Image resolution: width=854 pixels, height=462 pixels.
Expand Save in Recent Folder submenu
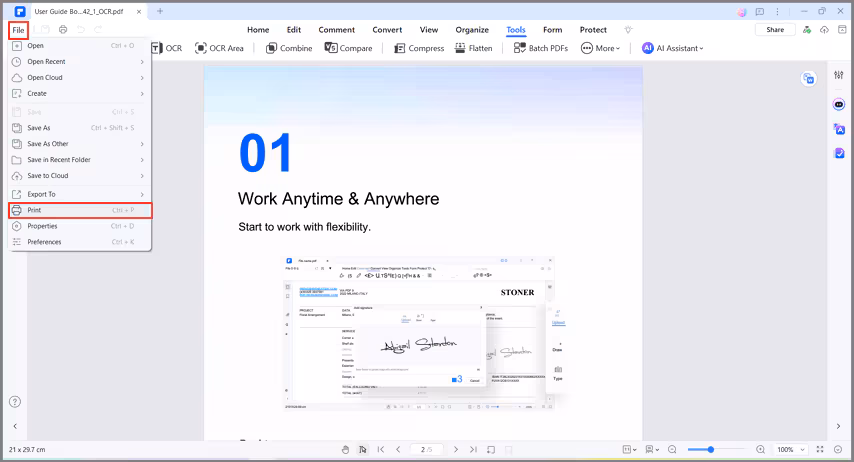tap(80, 160)
